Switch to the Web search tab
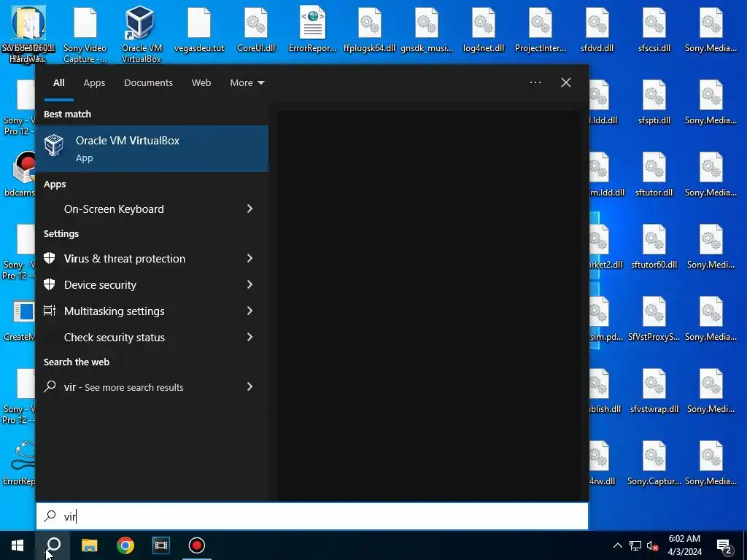Image resolution: width=747 pixels, height=560 pixels. point(201,83)
